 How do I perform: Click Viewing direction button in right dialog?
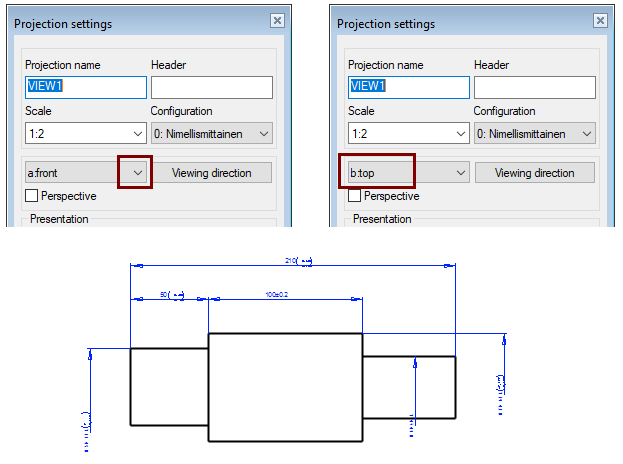pos(535,172)
